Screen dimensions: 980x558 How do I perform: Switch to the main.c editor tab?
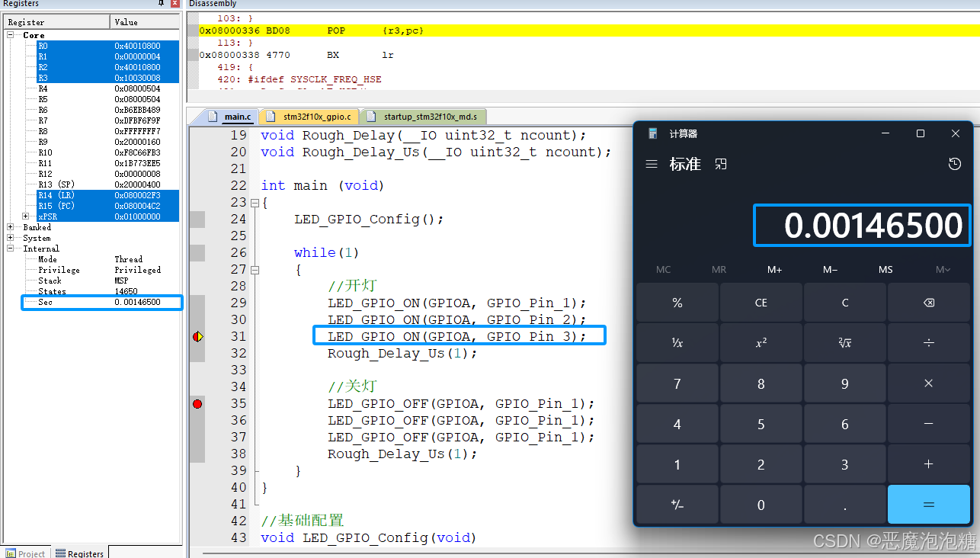pos(230,117)
